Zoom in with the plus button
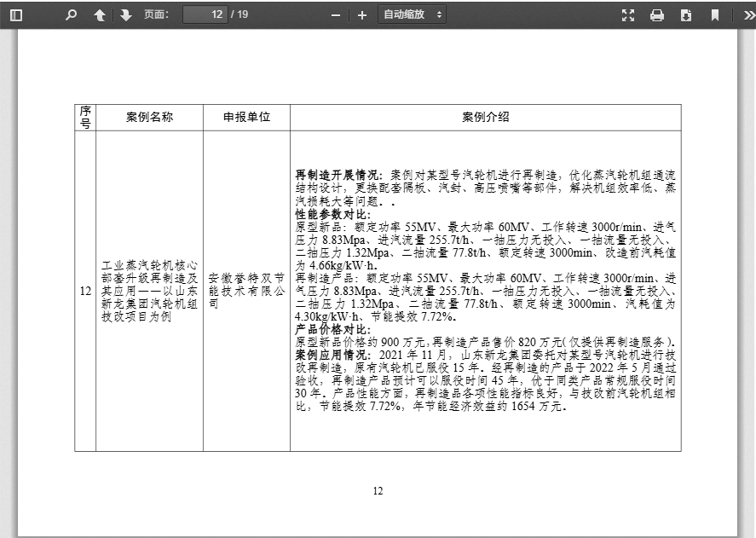756x538 pixels. 362,14
